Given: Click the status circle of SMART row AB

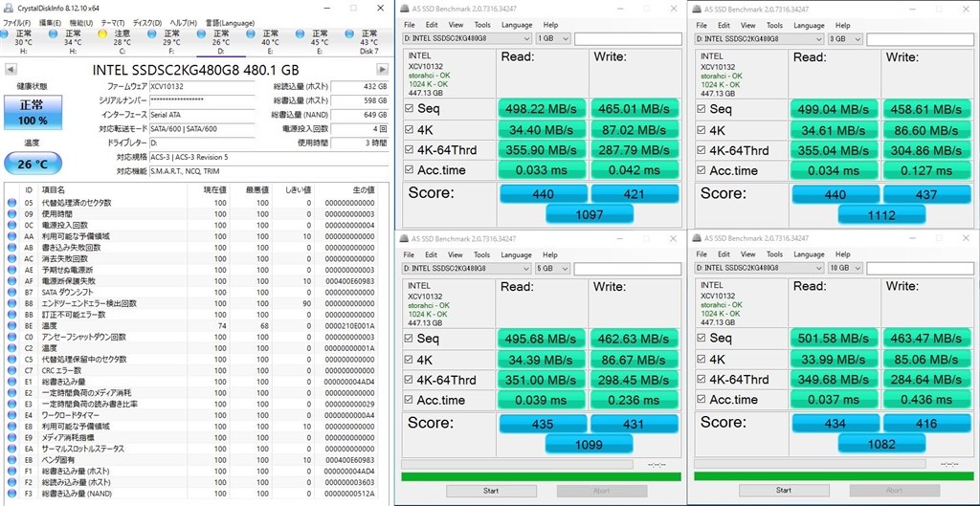Looking at the screenshot, I should 11,248.
